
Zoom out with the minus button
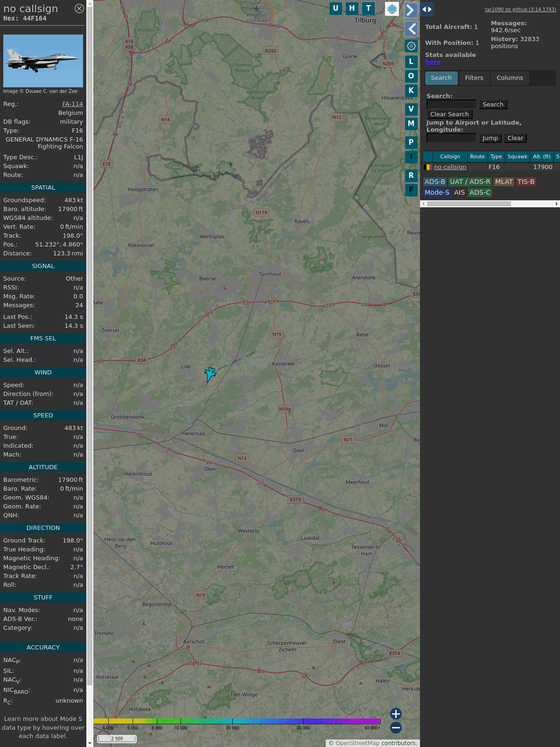pos(396,727)
